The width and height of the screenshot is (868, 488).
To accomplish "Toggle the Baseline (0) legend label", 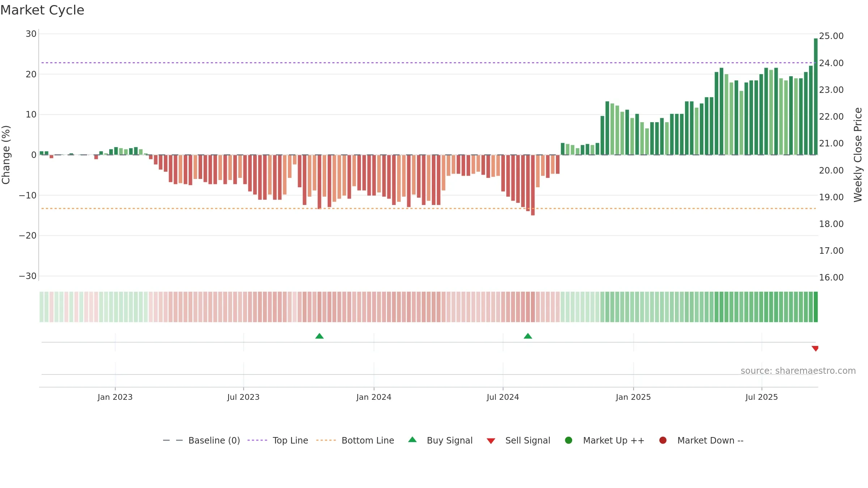I will 214,440.
